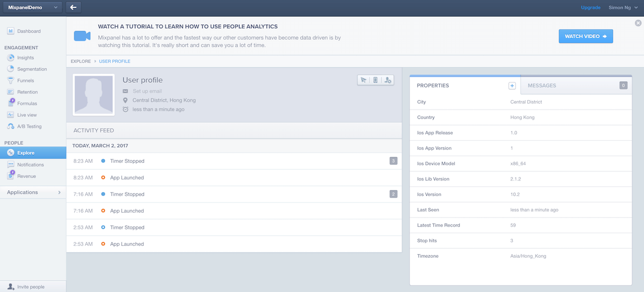The height and width of the screenshot is (292, 644).
Task: Click the Explore breadcrumb link
Action: point(80,61)
